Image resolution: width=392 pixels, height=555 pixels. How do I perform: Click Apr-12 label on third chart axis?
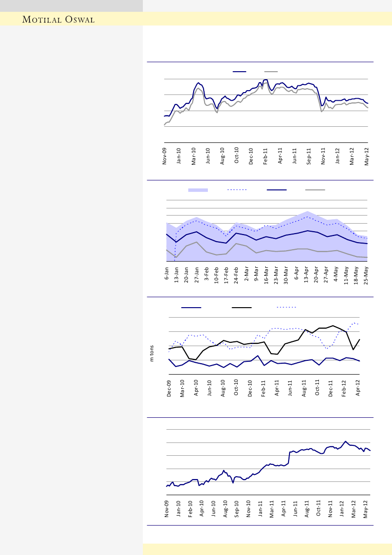tap(358, 388)
